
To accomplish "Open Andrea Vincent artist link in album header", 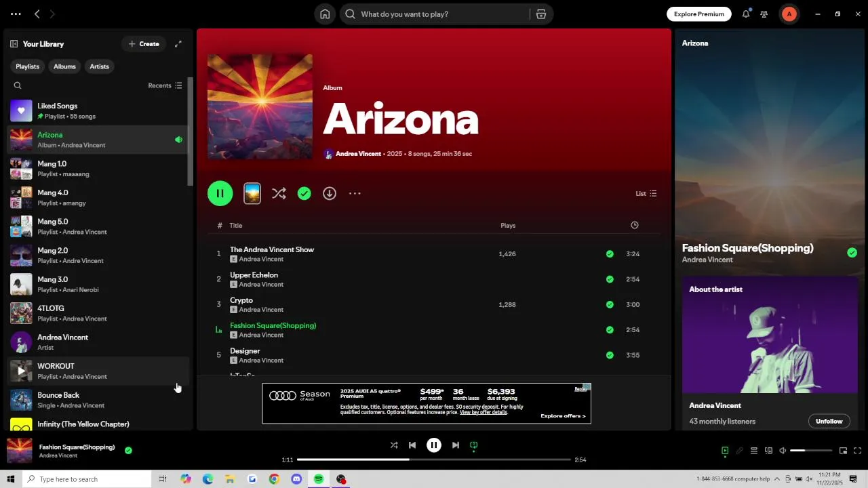I will 358,154.
